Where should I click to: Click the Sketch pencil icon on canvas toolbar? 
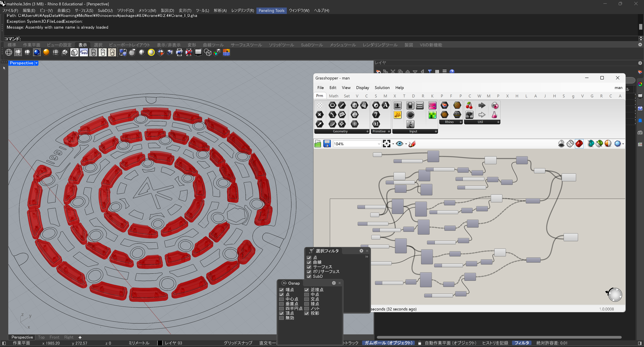click(x=412, y=144)
